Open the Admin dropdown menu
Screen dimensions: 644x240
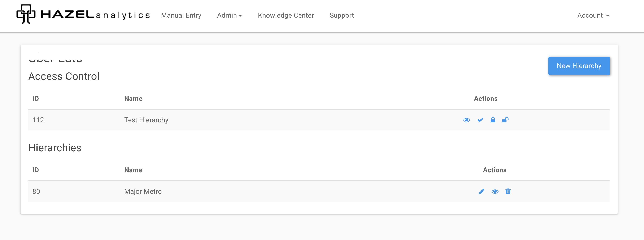[229, 16]
